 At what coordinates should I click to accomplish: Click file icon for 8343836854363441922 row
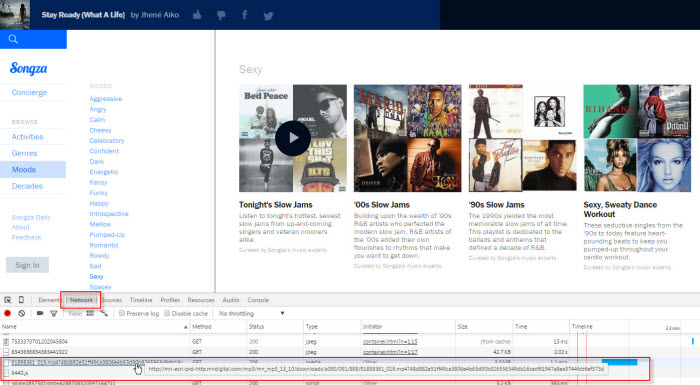(6, 352)
